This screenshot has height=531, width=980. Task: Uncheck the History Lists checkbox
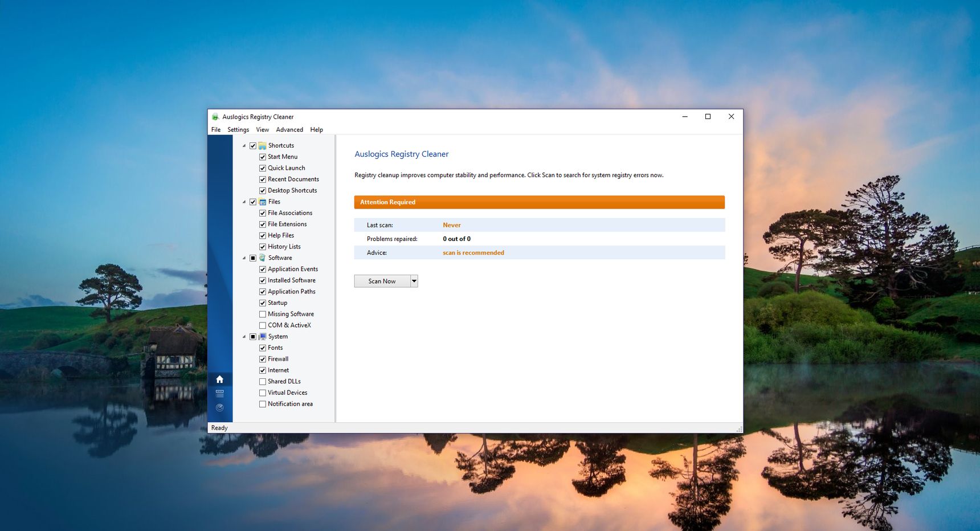[x=263, y=247]
